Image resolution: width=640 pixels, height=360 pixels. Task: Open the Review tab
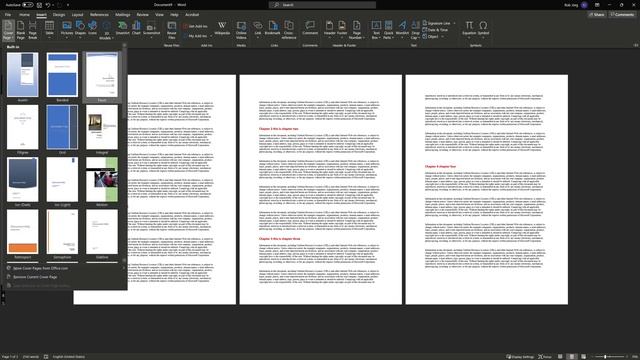click(142, 15)
